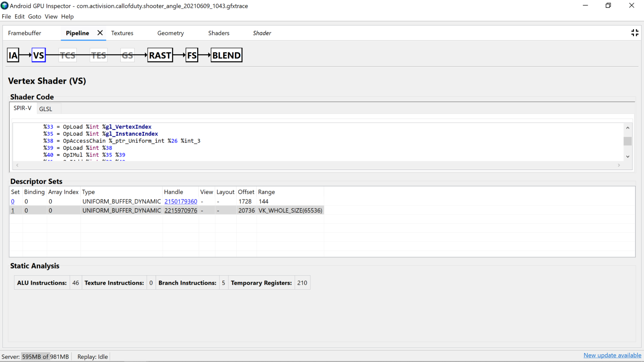644x362 pixels.
Task: Select the TCS shader stage icon
Action: [68, 55]
